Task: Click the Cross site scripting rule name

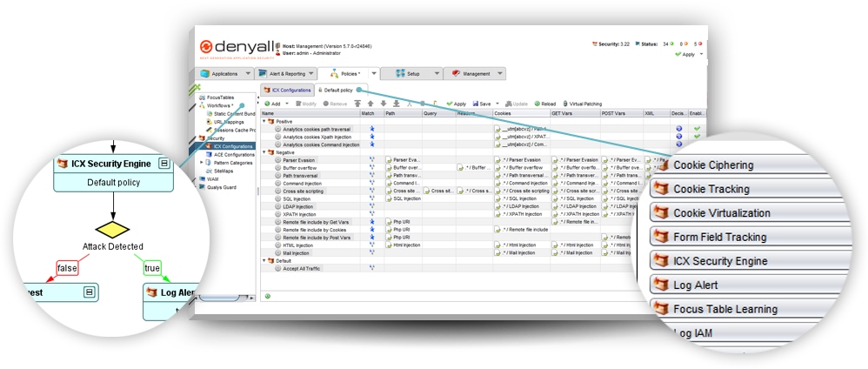Action: (304, 191)
